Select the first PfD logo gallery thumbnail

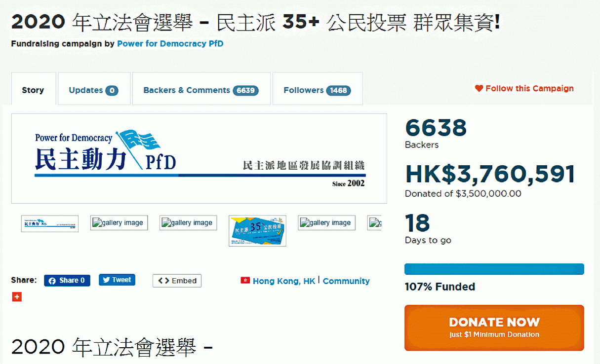click(50, 223)
